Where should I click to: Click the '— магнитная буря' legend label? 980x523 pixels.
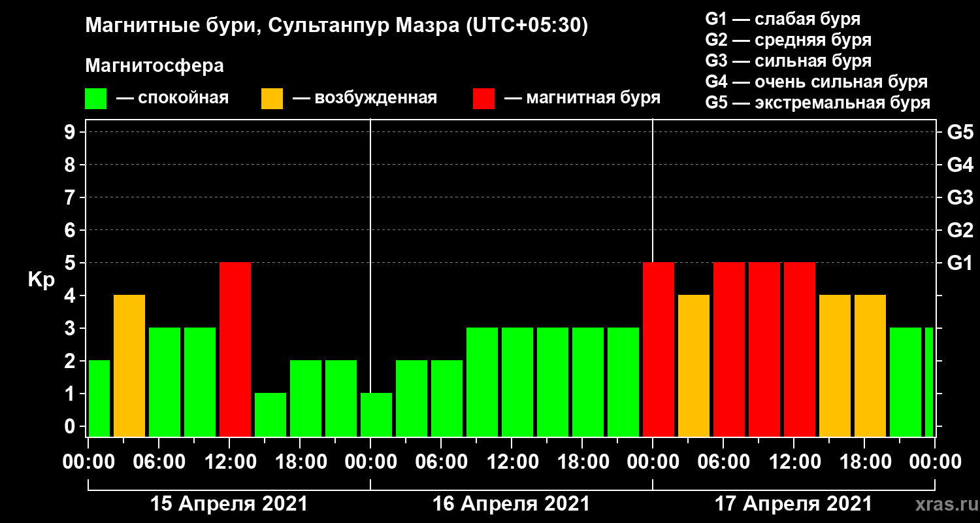tap(582, 99)
